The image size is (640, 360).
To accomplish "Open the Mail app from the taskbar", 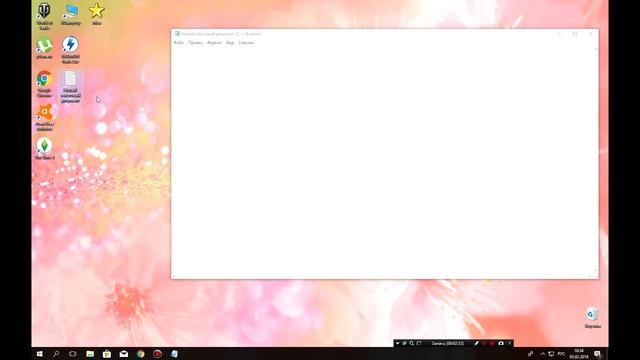I will tap(124, 354).
